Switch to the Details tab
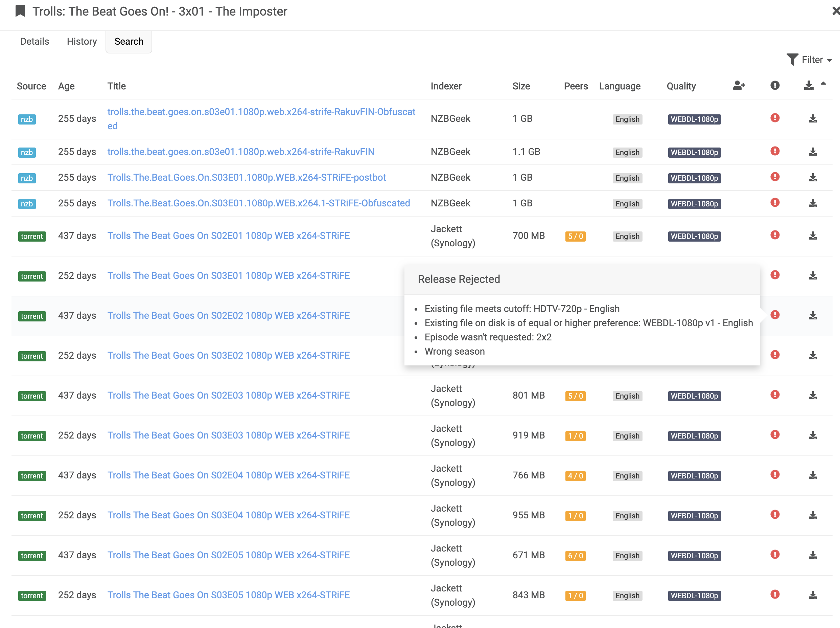 pos(34,41)
